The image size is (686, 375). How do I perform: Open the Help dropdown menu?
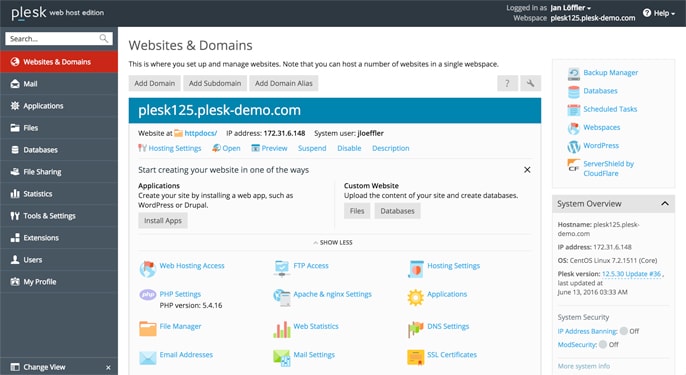pos(659,13)
